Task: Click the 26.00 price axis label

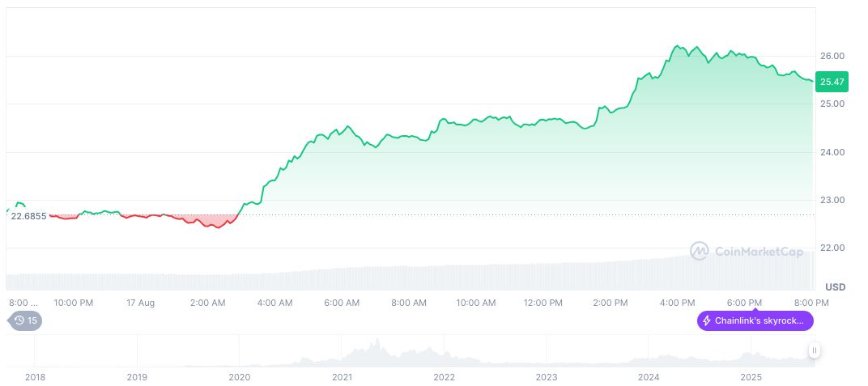Action: tap(832, 56)
